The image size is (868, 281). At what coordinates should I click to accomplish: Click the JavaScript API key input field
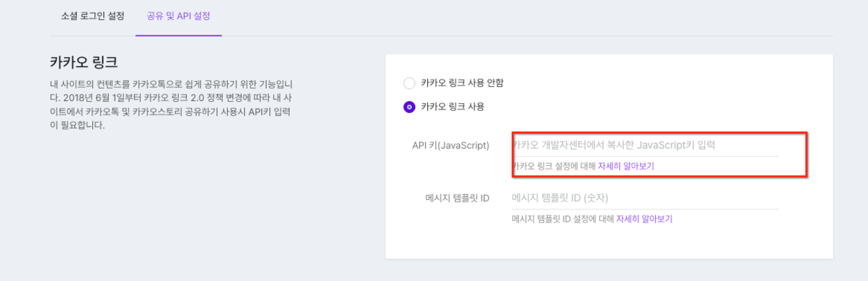point(645,145)
